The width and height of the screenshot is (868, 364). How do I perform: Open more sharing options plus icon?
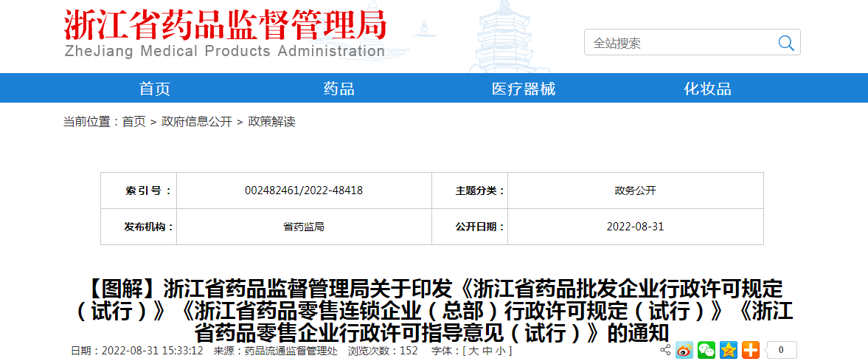click(x=751, y=350)
